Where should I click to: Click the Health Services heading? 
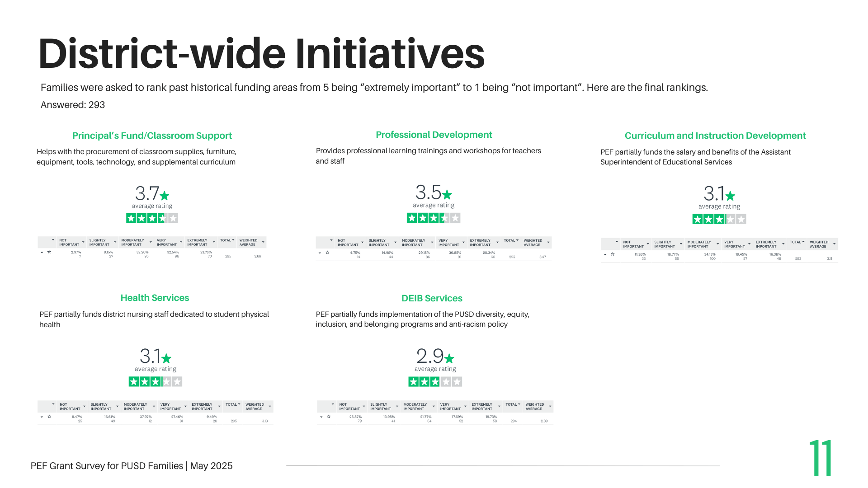click(x=155, y=298)
